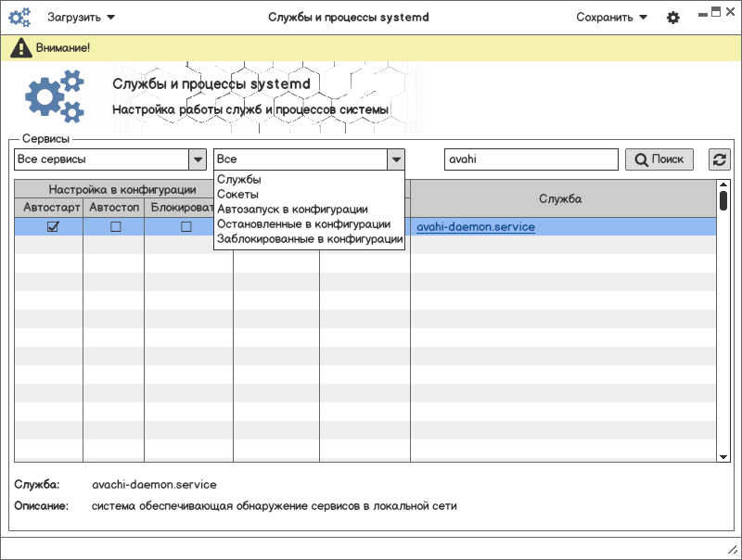This screenshot has height=560, width=742.
Task: Click the large gears logo in header
Action: (x=54, y=97)
